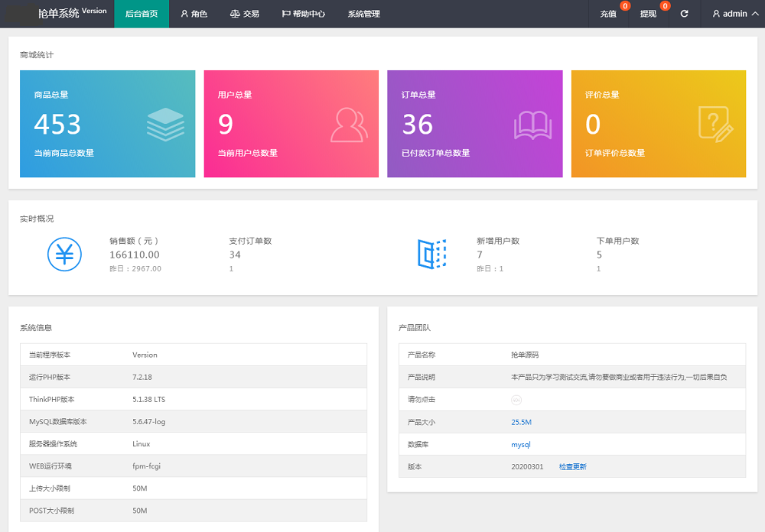Click the users icon in 用户总量 card

(x=349, y=125)
